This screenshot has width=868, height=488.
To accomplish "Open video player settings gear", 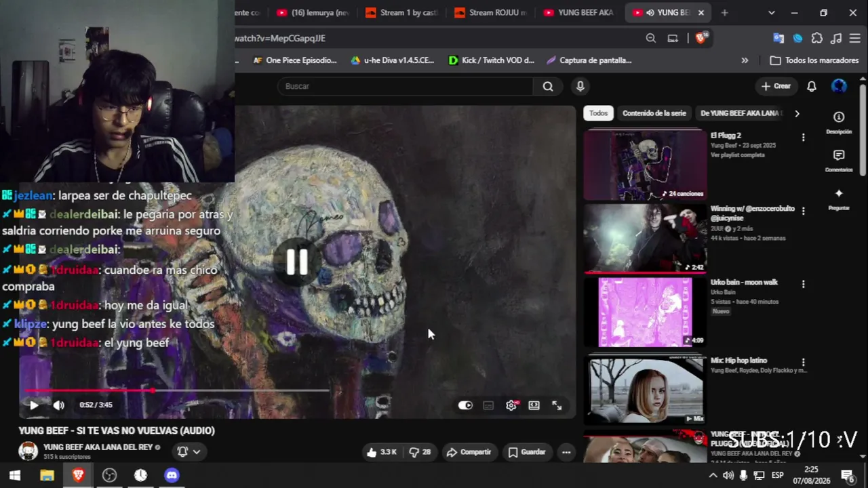I will pos(512,405).
